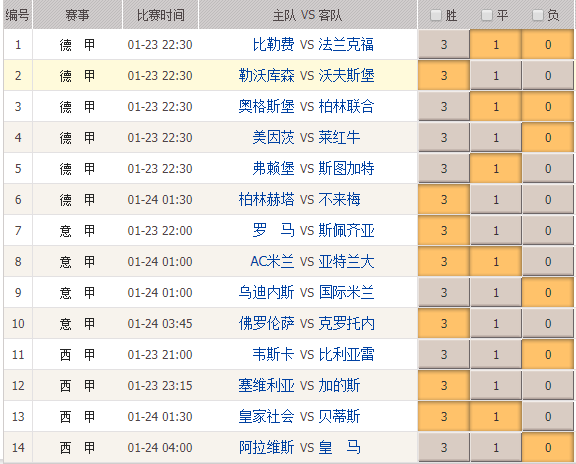Toggle win option 3 for 美因茨 VS 莱红牛
576x464 pixels.
click(444, 137)
